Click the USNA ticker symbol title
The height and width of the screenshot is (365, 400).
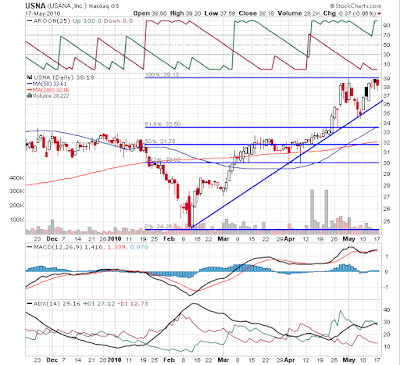point(35,6)
